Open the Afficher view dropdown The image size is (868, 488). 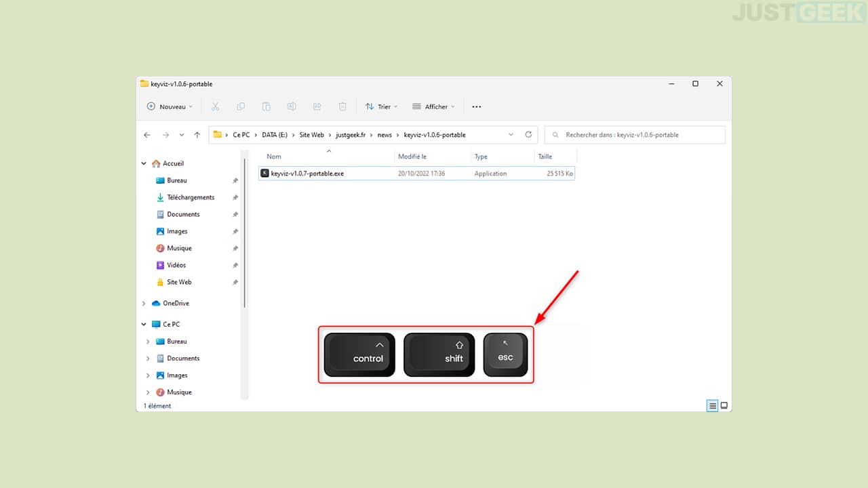[433, 106]
